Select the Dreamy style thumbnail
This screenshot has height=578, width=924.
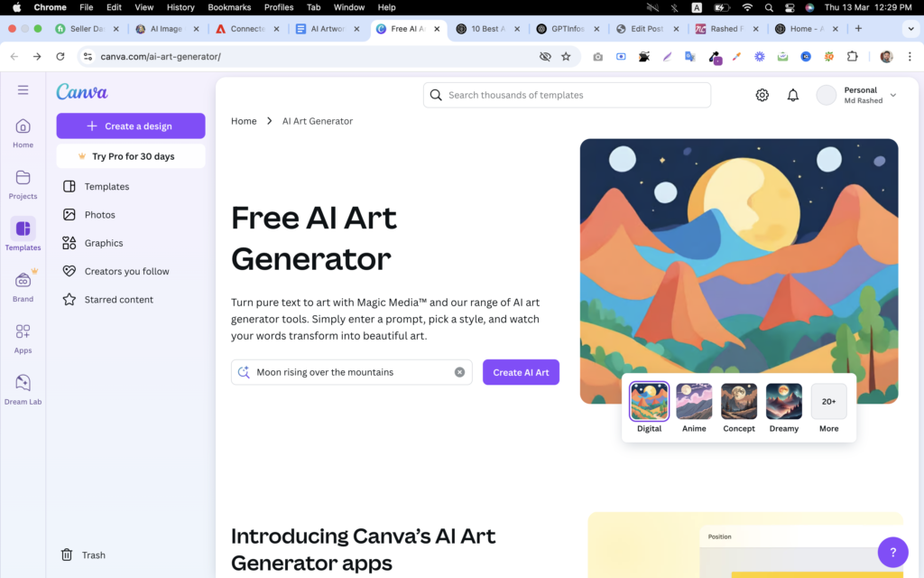784,401
